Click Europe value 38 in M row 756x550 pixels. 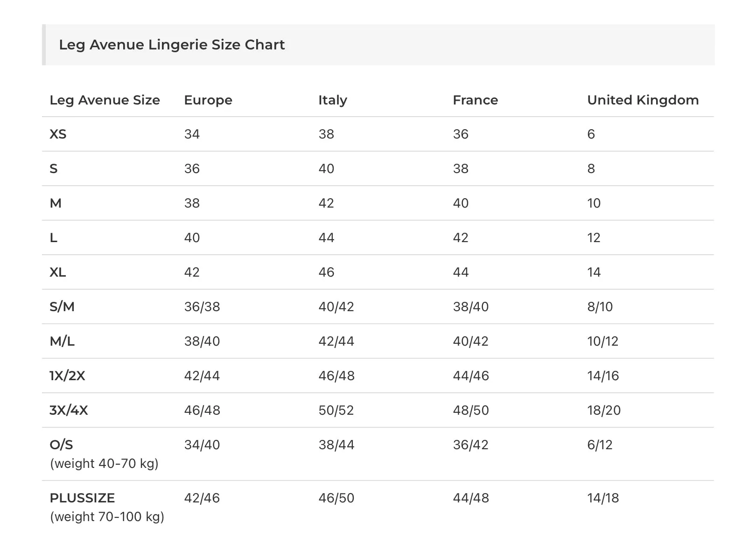pos(192,203)
